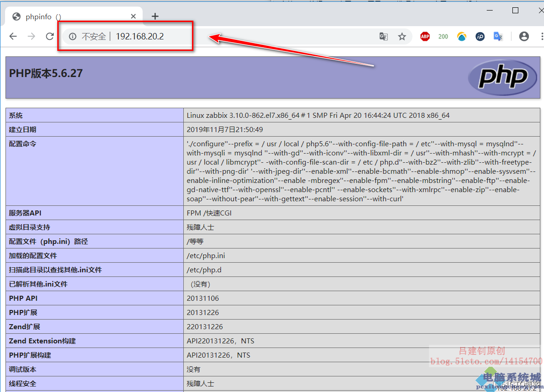Bookmark this page with the star

(402, 37)
